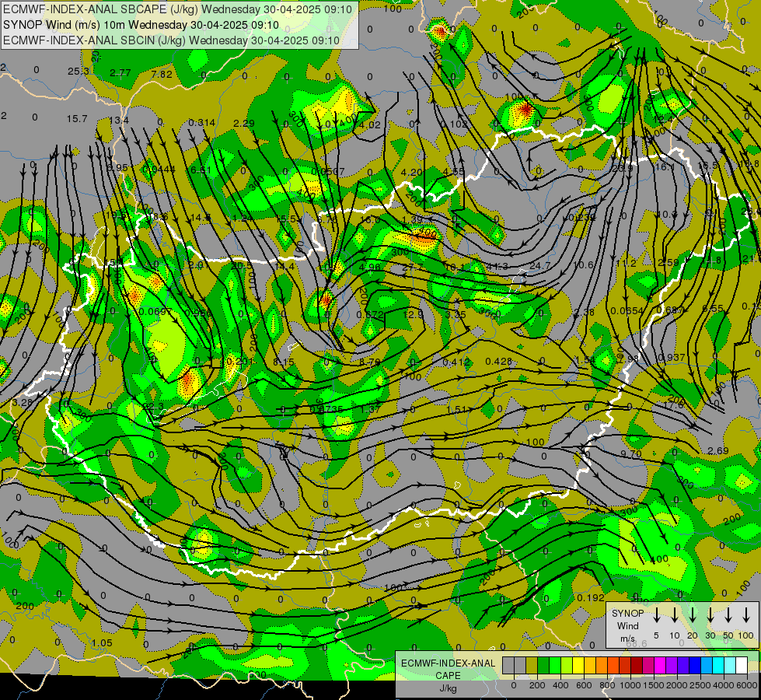Click the 10 m/s wind arrow in legend
Viewport: 761px width, 700px height.
(x=674, y=615)
